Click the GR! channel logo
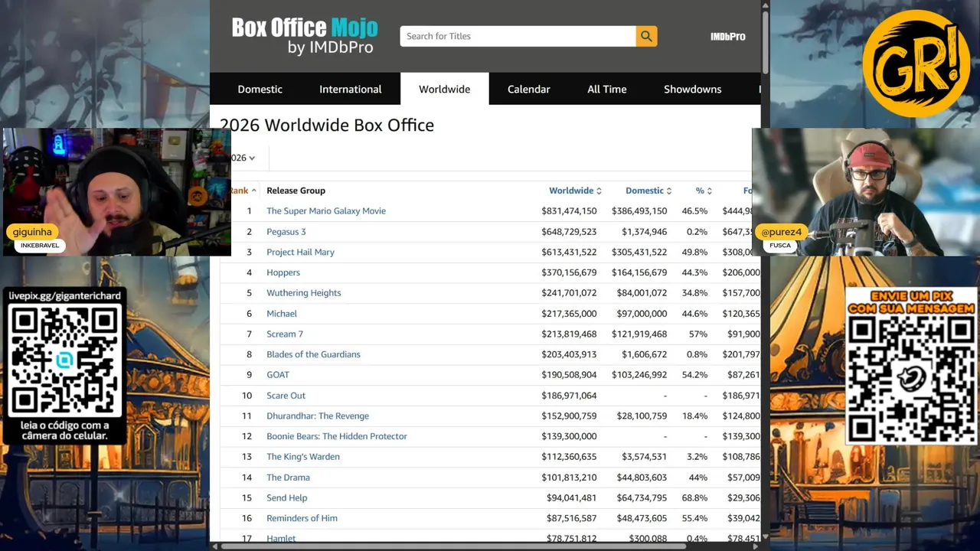This screenshot has height=551, width=980. (x=916, y=64)
